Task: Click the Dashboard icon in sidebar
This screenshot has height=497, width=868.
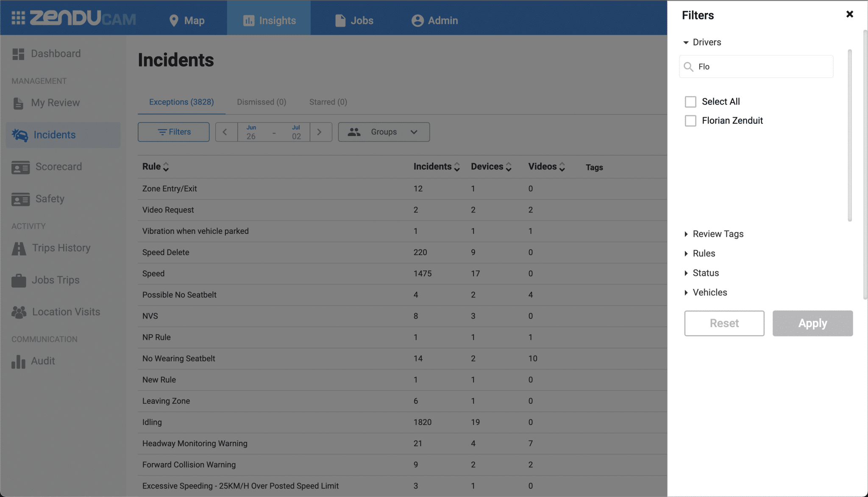Action: [18, 54]
